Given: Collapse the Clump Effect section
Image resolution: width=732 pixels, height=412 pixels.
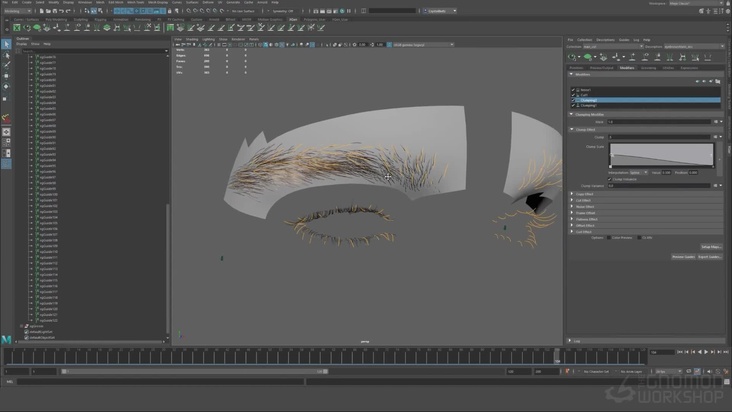Looking at the screenshot, I should point(571,129).
